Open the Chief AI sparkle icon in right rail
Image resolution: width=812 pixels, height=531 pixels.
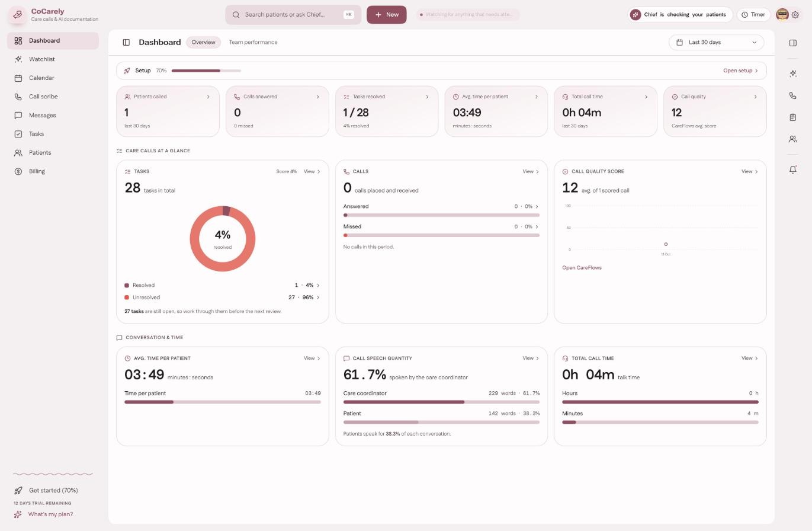pos(793,73)
